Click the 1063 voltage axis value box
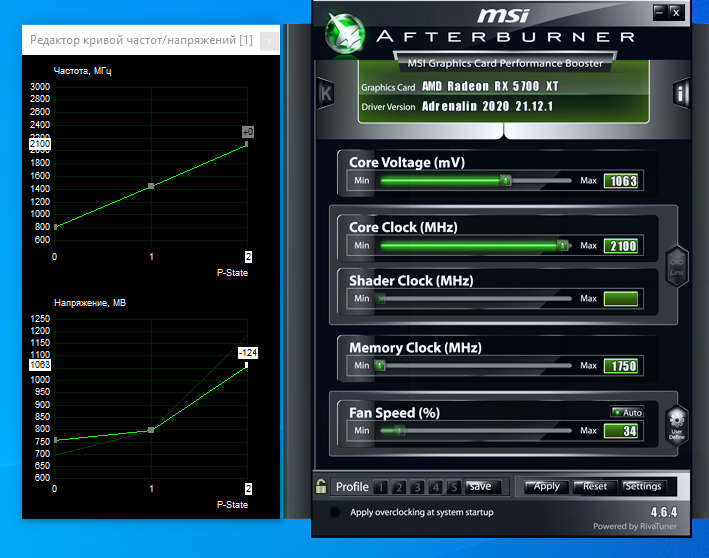 click(40, 364)
